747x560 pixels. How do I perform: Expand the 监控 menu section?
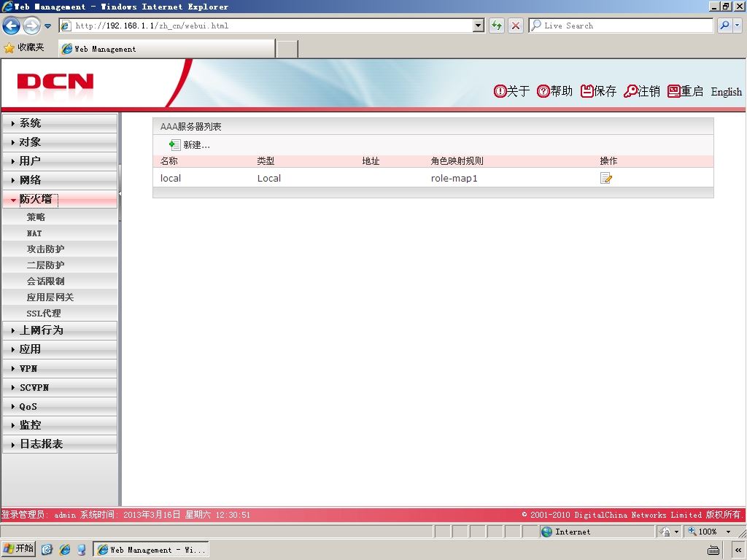tap(60, 425)
